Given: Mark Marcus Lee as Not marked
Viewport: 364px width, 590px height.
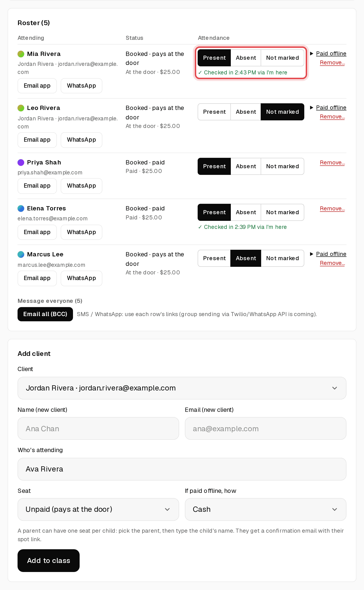Looking at the screenshot, I should pos(282,258).
